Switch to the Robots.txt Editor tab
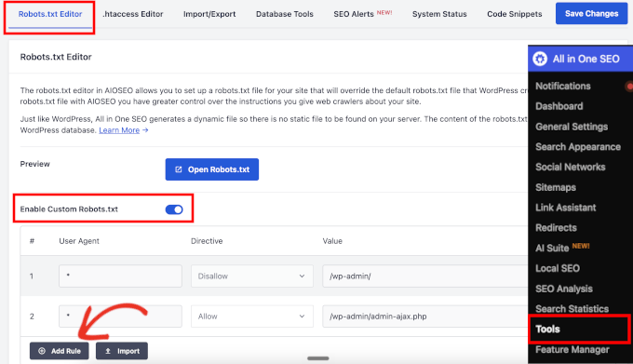Screen dimensions: 633x364 50,14
